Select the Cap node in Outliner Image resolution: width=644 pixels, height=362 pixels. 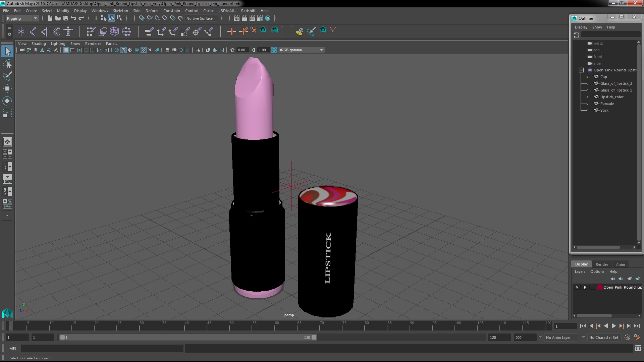603,77
